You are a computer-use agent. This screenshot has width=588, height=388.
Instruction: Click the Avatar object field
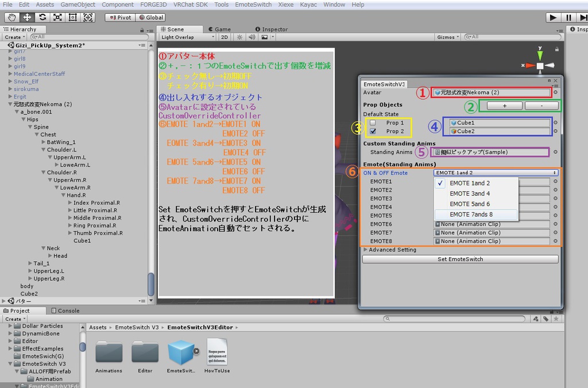tap(492, 92)
